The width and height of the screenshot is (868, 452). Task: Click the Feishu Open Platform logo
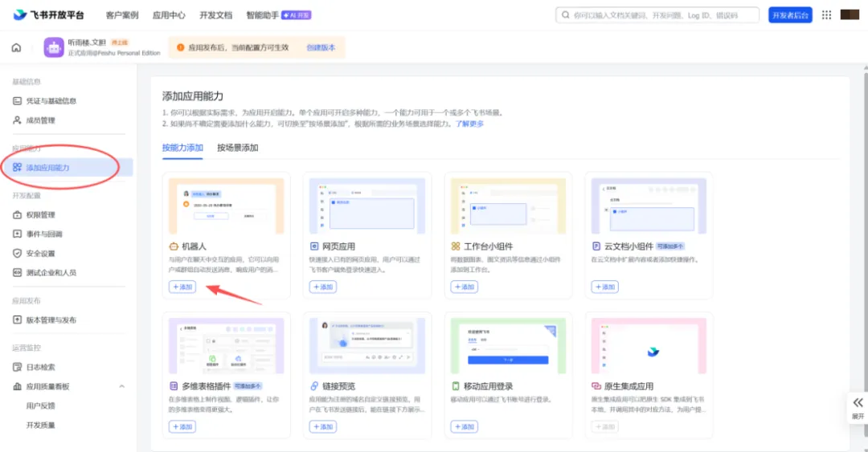click(x=48, y=15)
